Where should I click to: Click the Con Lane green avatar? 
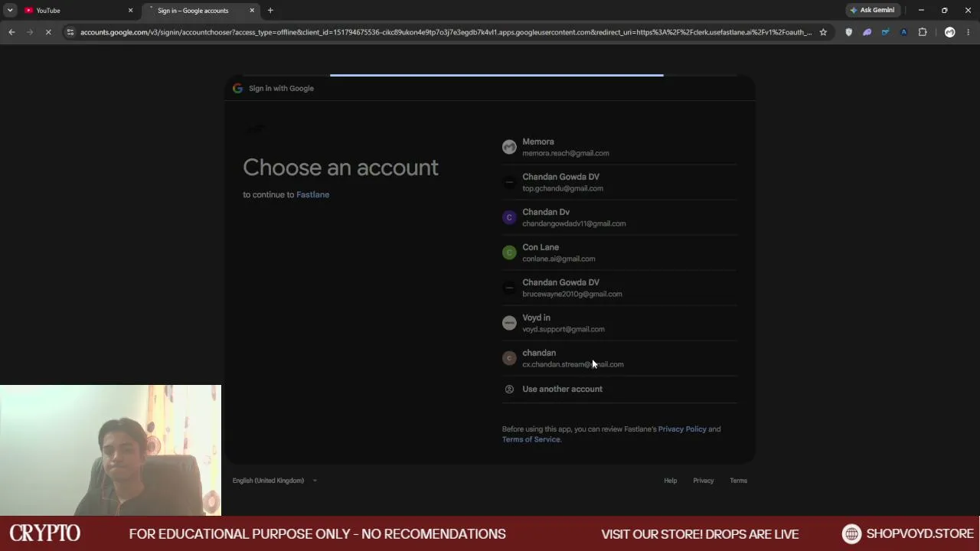(509, 253)
